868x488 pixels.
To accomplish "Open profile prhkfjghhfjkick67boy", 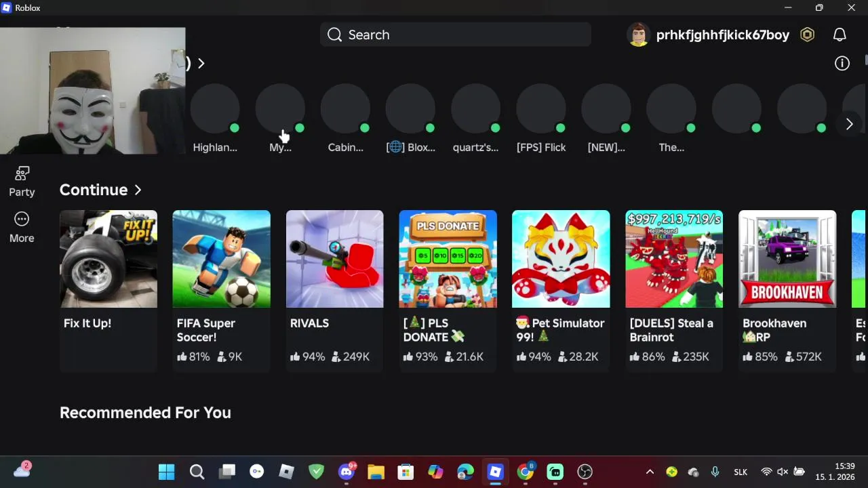I will [x=722, y=35].
